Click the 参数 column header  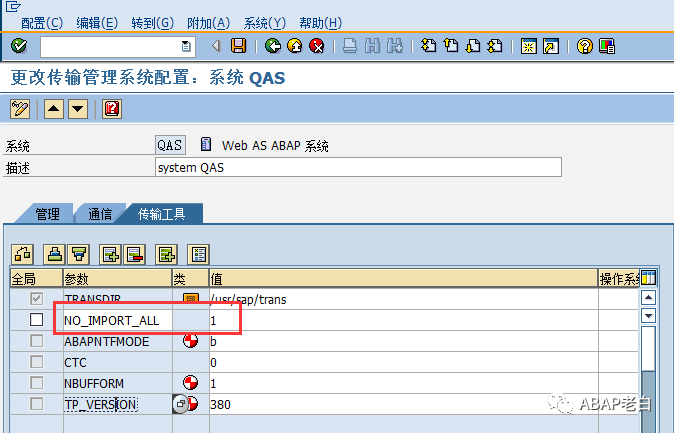pos(117,279)
